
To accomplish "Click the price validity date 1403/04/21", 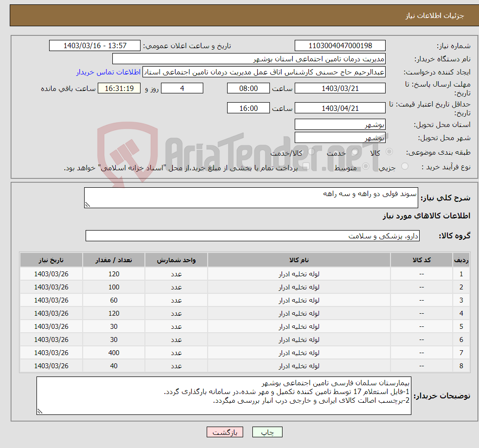I will 340,108.
